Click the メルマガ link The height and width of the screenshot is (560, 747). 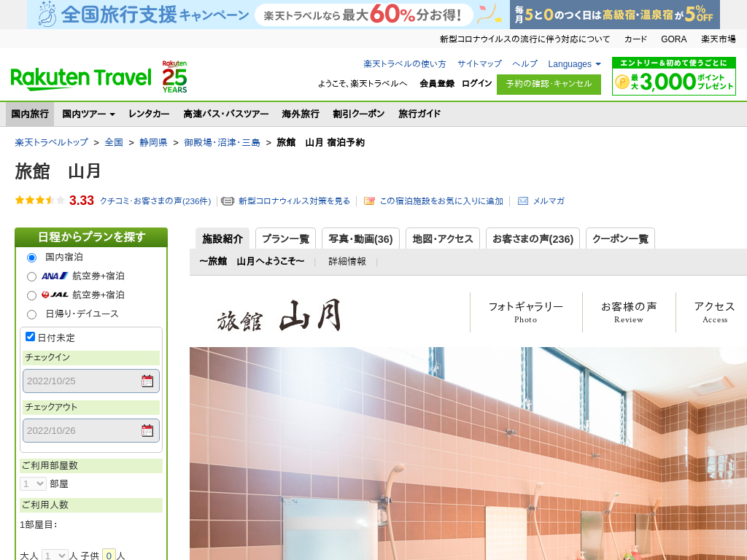tap(549, 201)
